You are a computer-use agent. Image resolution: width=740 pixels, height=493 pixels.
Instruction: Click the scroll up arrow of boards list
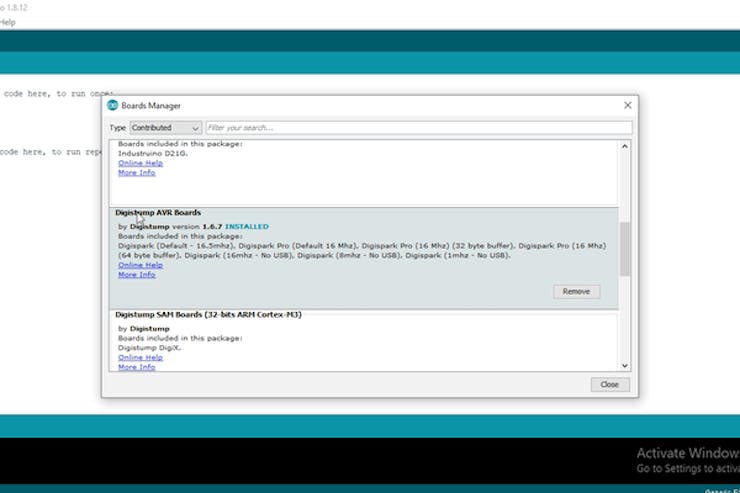tap(625, 146)
